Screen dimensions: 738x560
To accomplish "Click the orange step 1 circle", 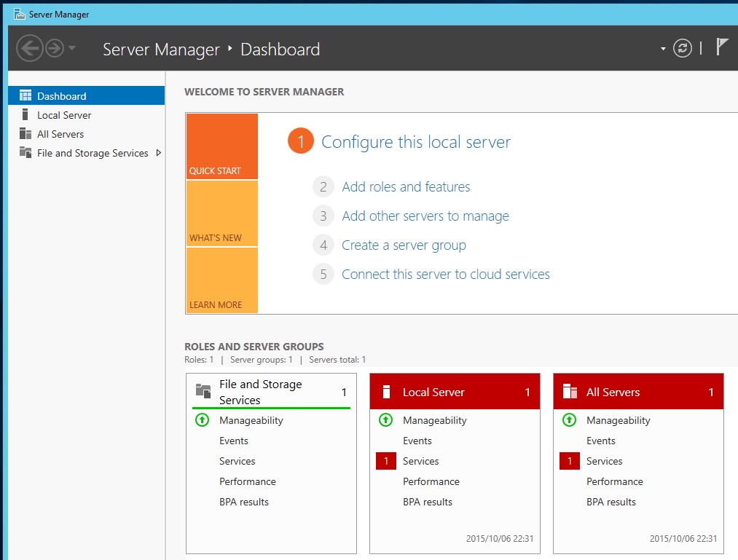I will click(301, 141).
